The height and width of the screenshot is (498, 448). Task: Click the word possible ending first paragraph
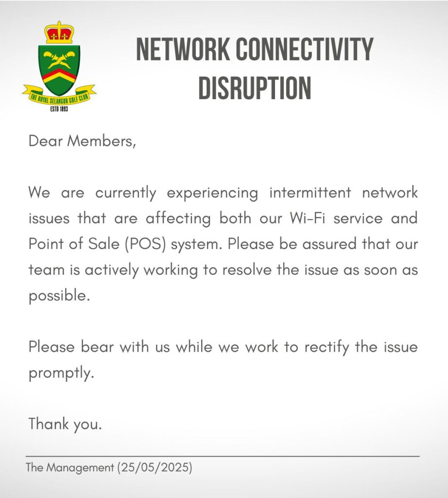[59, 296]
